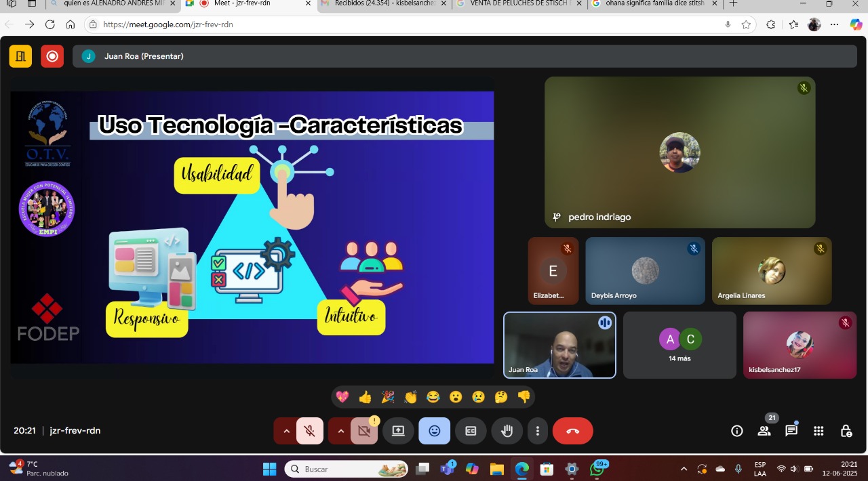Viewport: 868px width, 481px height.
Task: Switch to the ohana significa familia tab
Action: point(651,3)
